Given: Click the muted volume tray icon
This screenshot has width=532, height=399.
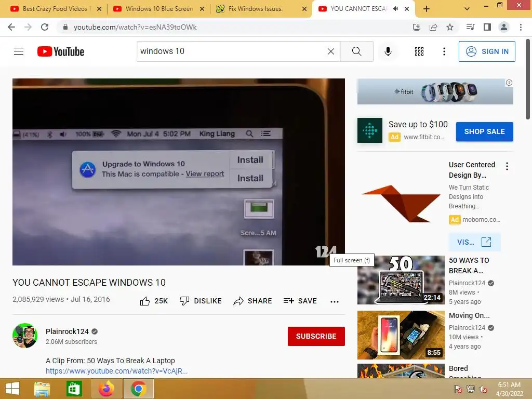Looking at the screenshot, I should tap(483, 389).
